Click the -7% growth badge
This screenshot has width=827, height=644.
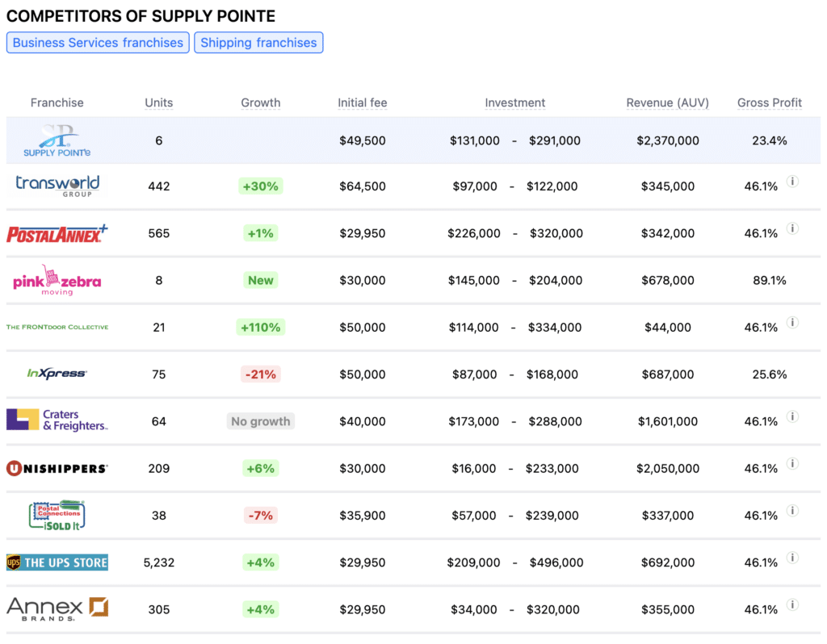(x=261, y=515)
